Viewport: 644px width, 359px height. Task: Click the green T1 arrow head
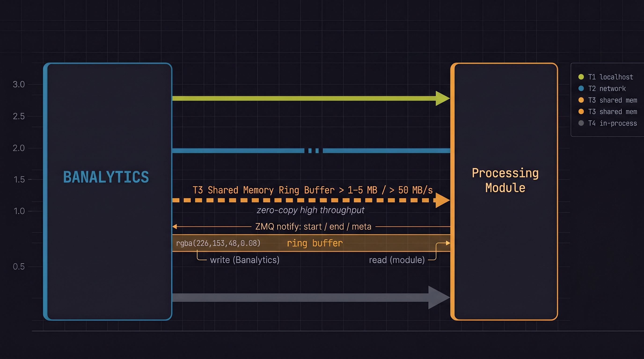(443, 98)
